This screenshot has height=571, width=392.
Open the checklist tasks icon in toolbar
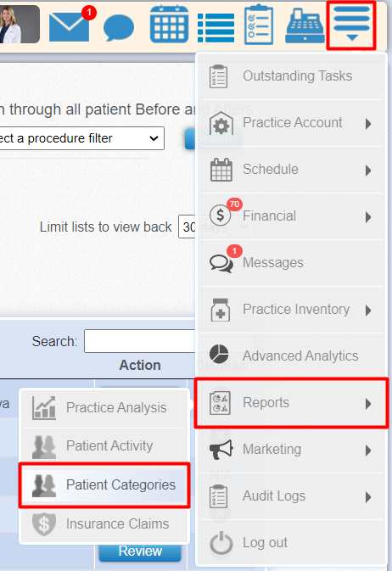coord(259,25)
